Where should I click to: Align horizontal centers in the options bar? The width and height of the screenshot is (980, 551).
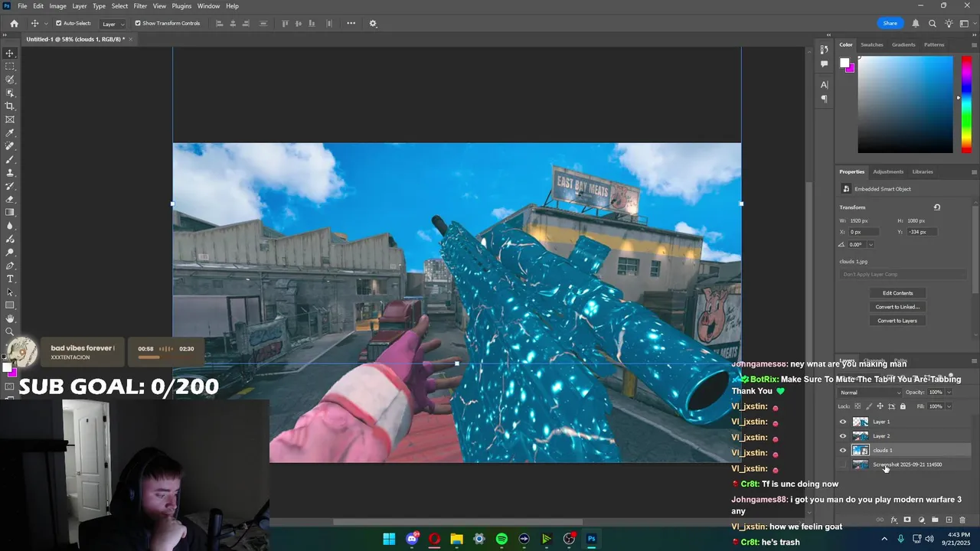(x=233, y=24)
